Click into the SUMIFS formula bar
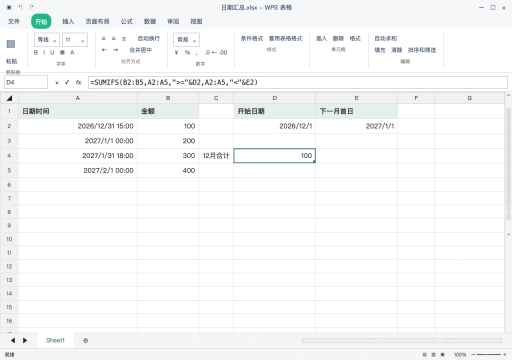The height and width of the screenshot is (360, 512). 298,82
